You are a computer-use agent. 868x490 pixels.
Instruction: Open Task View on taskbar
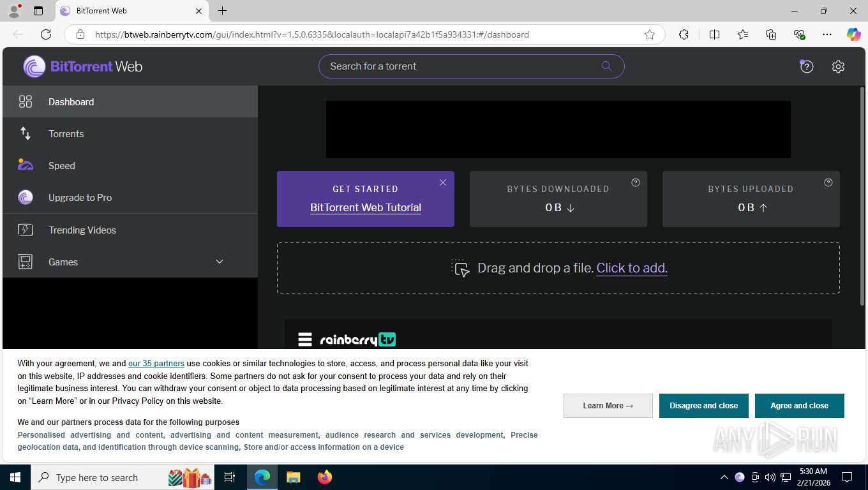pos(230,477)
